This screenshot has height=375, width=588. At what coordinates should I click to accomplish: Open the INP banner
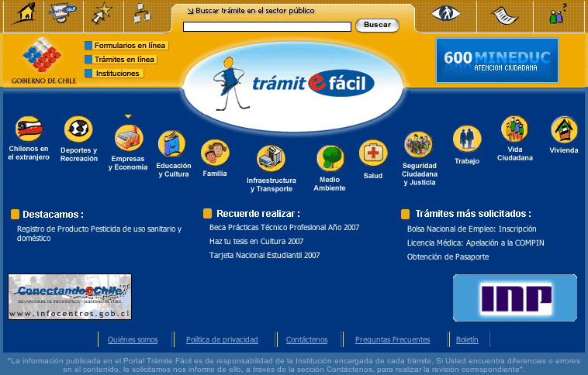click(515, 298)
